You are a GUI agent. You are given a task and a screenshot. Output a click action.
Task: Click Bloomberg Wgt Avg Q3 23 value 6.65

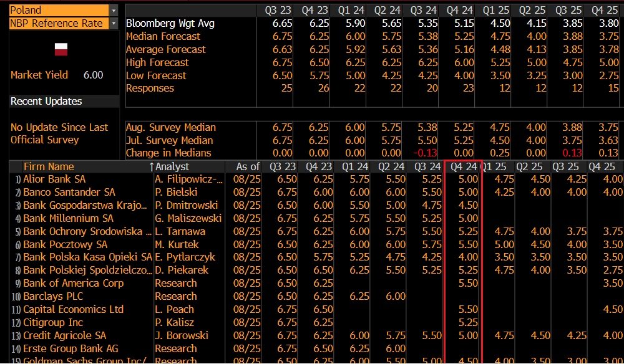click(x=282, y=24)
